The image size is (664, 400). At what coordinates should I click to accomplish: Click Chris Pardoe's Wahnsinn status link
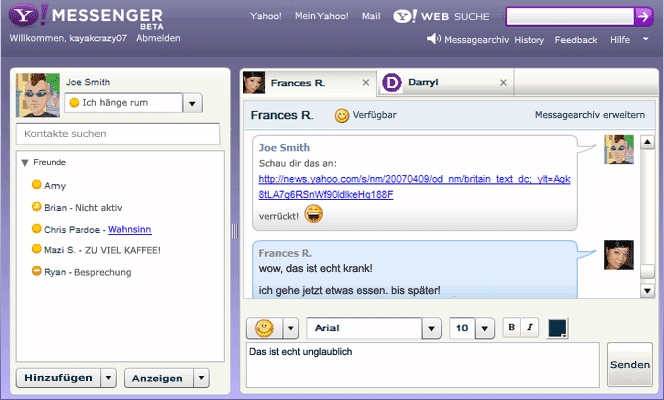click(130, 229)
